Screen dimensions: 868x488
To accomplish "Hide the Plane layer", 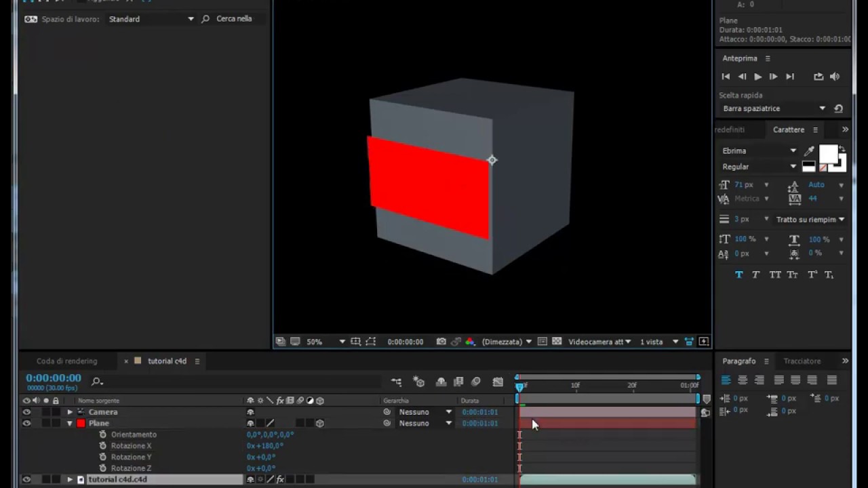I will tap(26, 423).
